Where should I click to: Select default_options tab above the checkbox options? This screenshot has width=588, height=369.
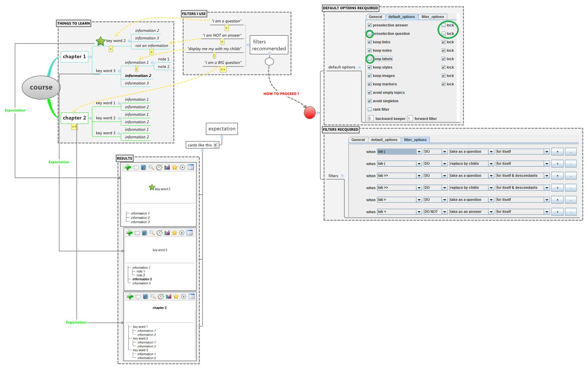click(401, 17)
